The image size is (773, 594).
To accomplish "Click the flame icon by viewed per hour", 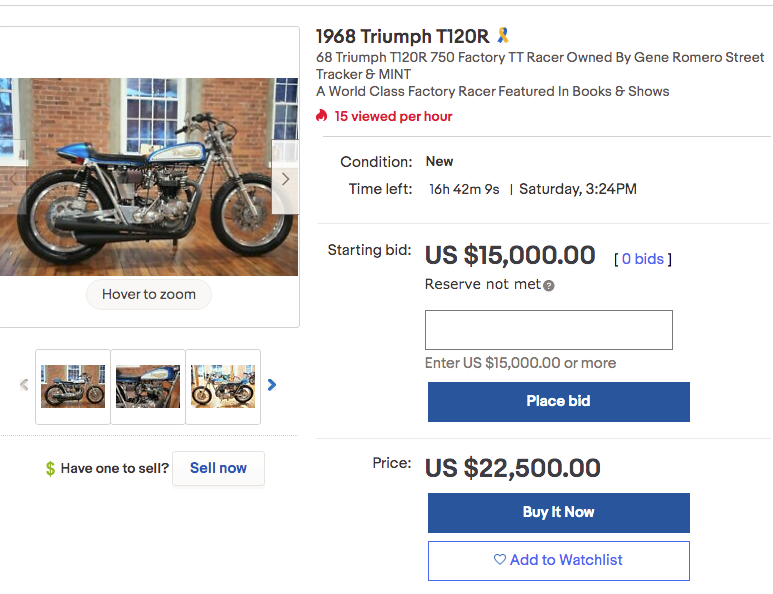I will 322,116.
